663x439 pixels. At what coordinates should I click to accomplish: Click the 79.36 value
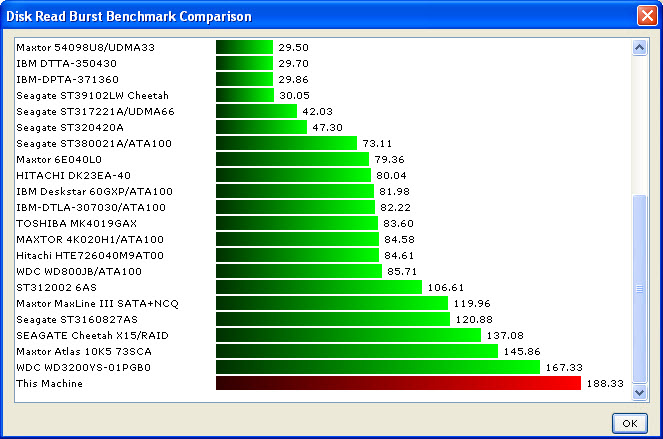coord(389,159)
